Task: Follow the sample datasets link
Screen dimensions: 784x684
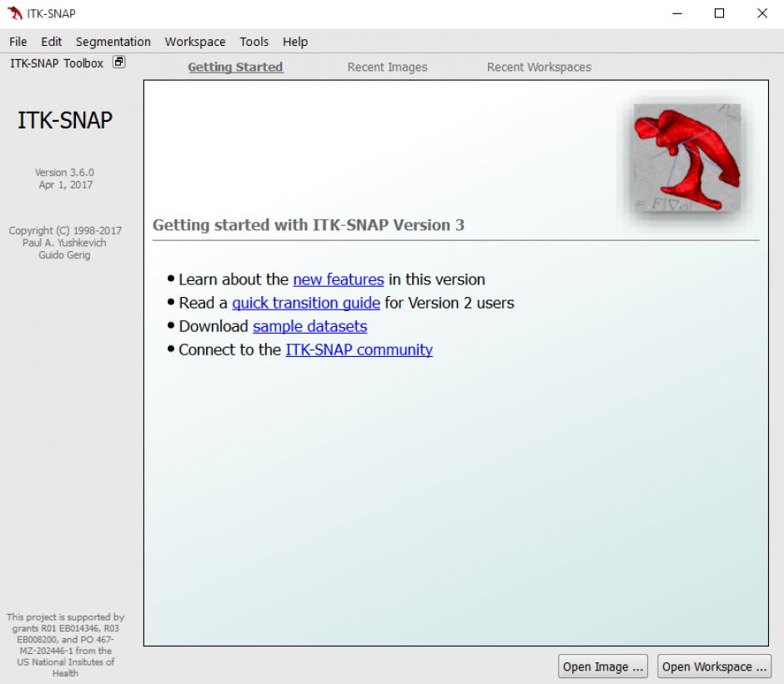Action: (309, 326)
